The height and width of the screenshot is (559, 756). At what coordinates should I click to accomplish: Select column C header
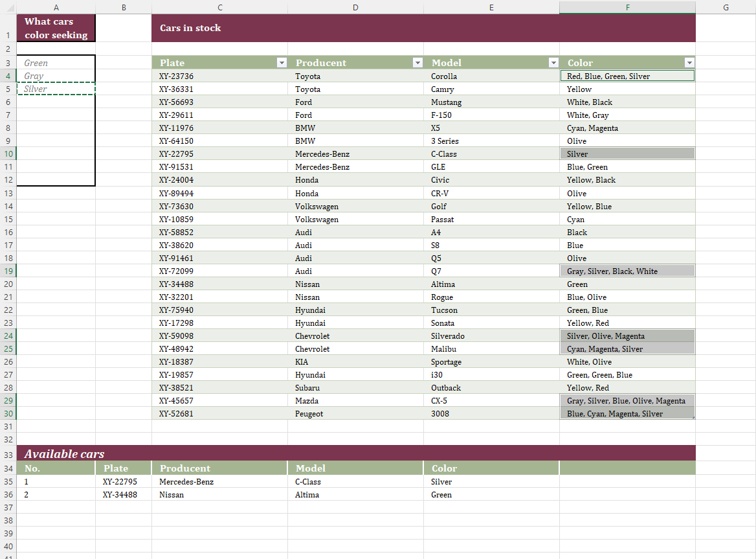pos(220,7)
